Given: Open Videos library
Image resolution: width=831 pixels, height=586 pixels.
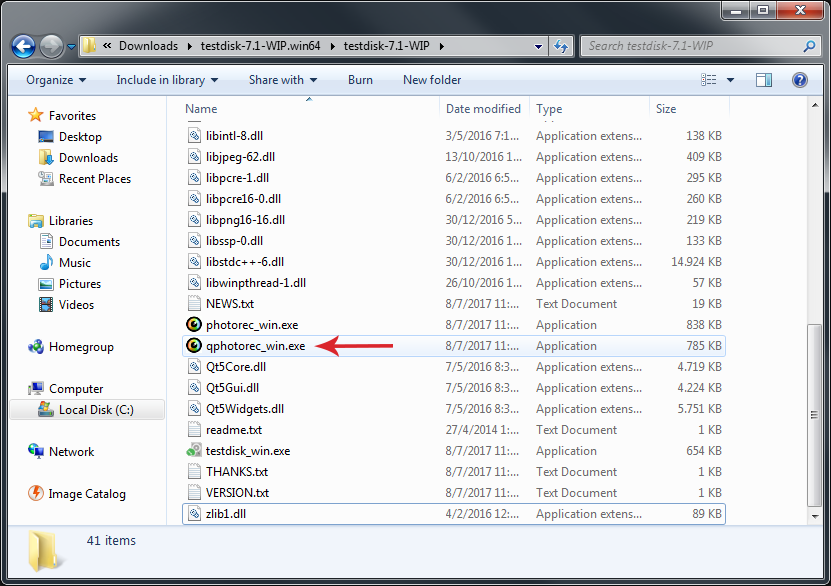Looking at the screenshot, I should [x=76, y=305].
